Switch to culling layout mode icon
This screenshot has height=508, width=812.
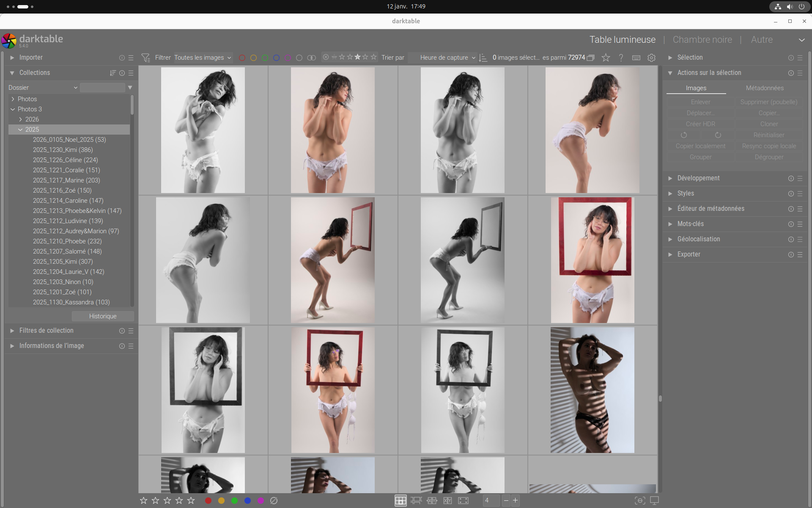432,500
